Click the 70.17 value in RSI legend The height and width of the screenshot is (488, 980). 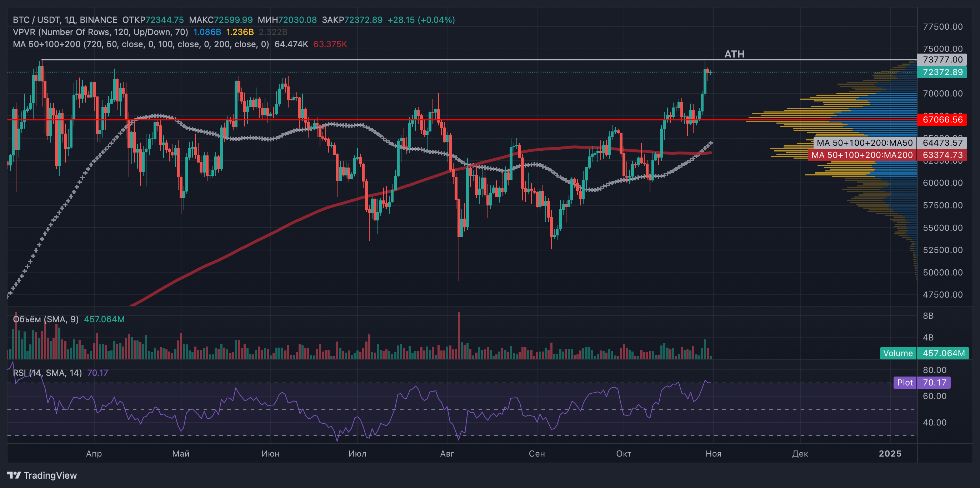tap(97, 373)
